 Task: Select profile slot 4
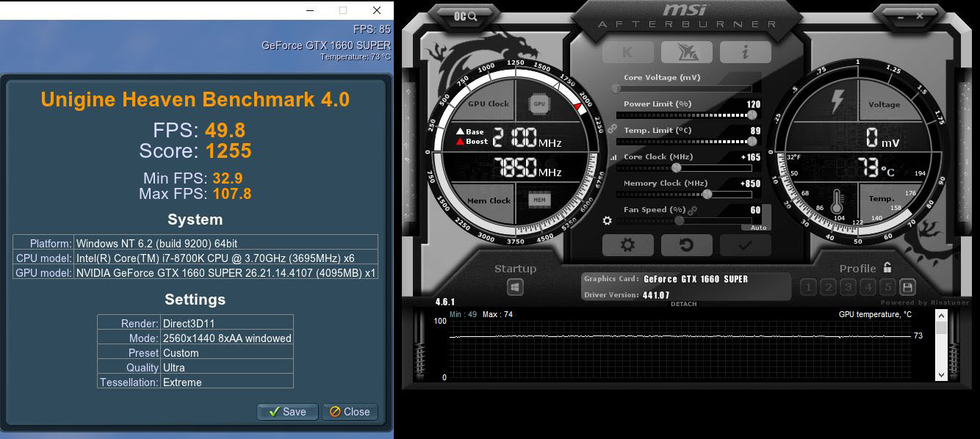pyautogui.click(x=868, y=287)
